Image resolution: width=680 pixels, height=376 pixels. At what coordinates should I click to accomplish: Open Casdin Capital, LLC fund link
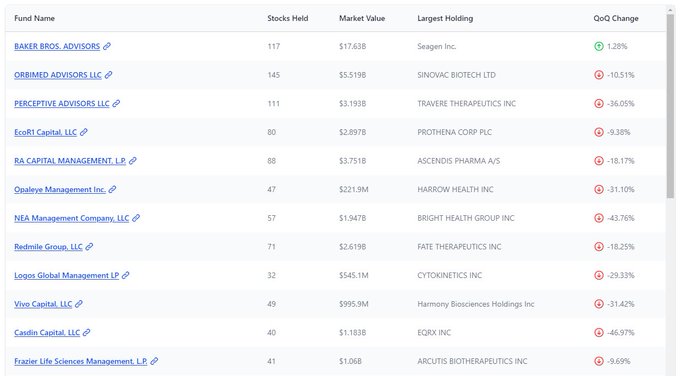tap(47, 332)
